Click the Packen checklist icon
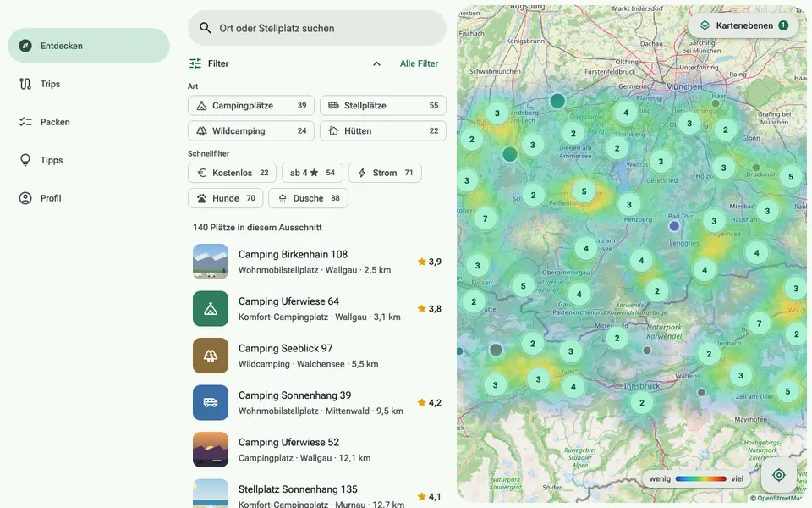 pos(25,122)
